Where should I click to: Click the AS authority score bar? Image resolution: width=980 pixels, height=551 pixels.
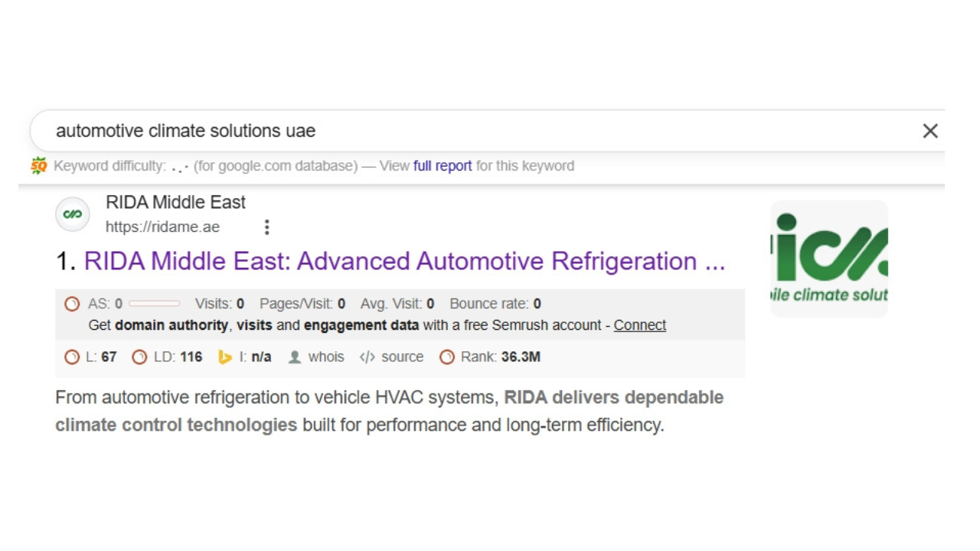(x=155, y=304)
